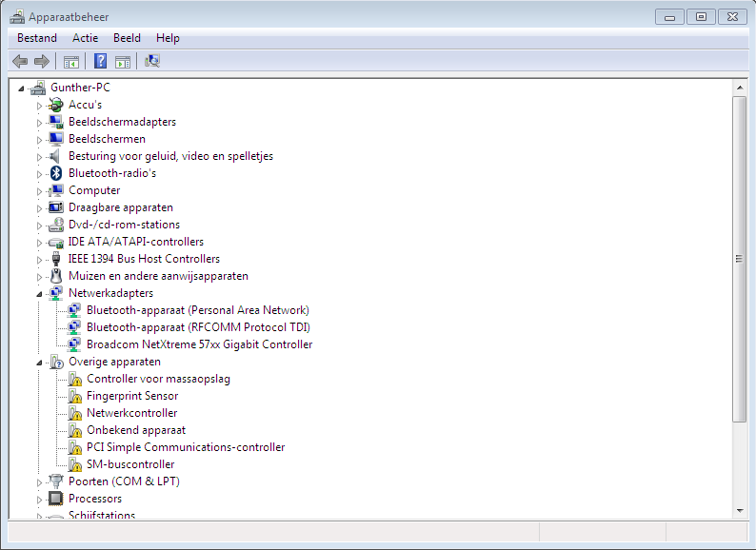Image resolution: width=756 pixels, height=550 pixels.
Task: Expand the Processors category
Action: point(40,500)
